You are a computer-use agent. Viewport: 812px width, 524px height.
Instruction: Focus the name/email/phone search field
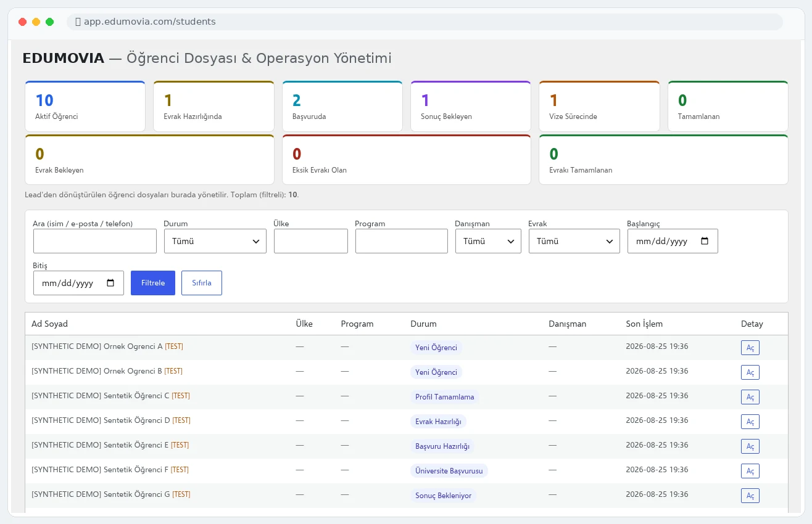pos(95,241)
